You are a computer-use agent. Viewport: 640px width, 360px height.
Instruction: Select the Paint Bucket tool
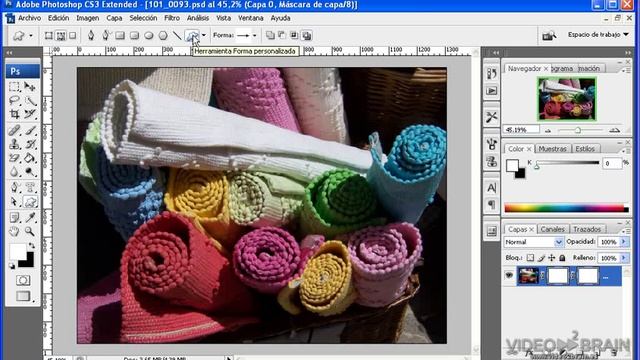click(30, 158)
